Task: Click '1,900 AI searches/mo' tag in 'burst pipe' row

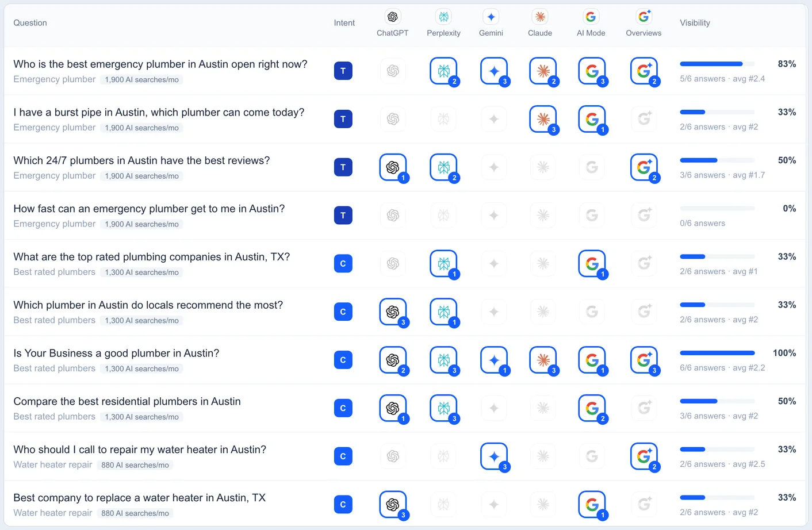Action: 141,128
